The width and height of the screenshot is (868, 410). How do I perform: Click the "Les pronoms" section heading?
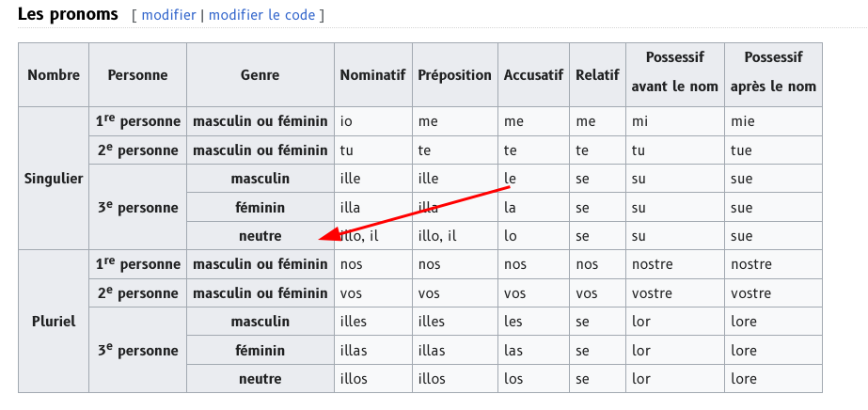(68, 14)
